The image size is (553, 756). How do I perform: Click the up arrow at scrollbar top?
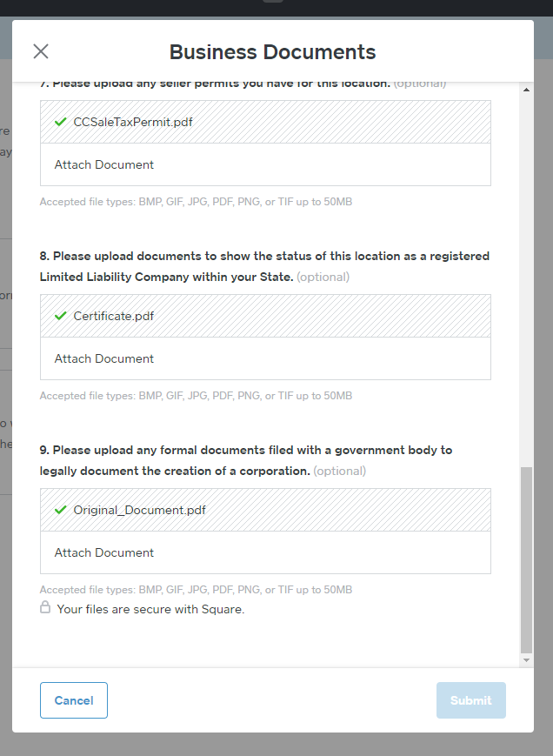point(526,88)
